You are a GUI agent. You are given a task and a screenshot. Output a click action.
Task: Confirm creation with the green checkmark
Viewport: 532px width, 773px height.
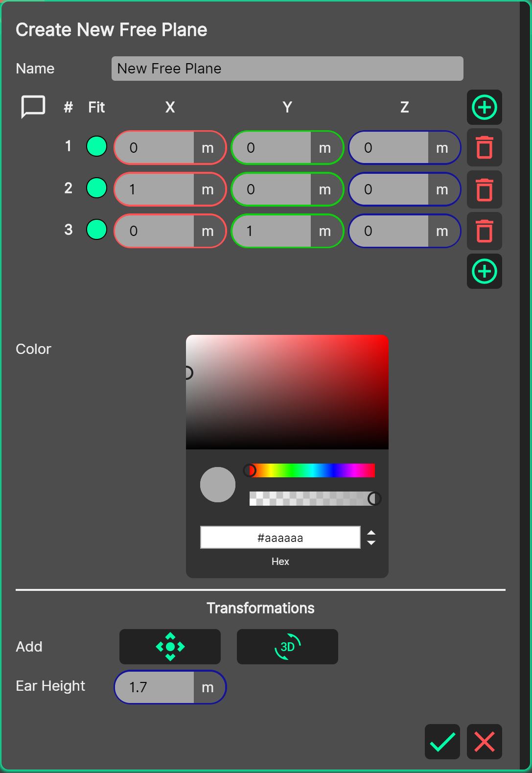442,742
